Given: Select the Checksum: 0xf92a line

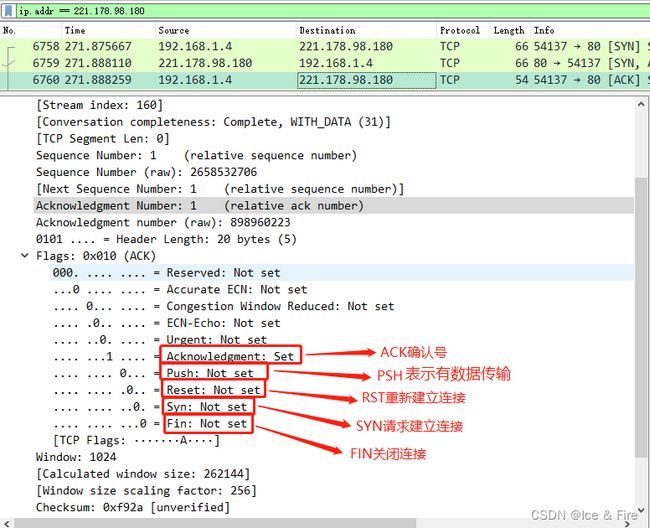Looking at the screenshot, I should coord(133,507).
